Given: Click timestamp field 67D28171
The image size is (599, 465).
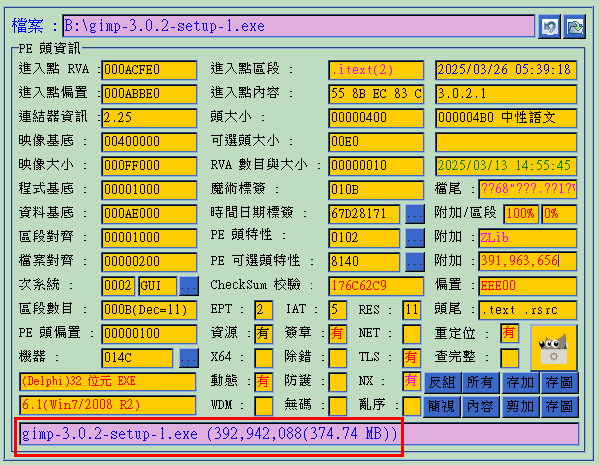Looking at the screenshot, I should (364, 214).
